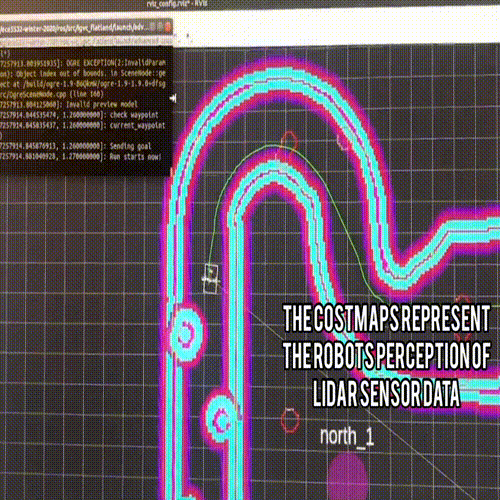Screen dimensions: 500x500
Task: Maximize the terminal window
Action: (160, 27)
